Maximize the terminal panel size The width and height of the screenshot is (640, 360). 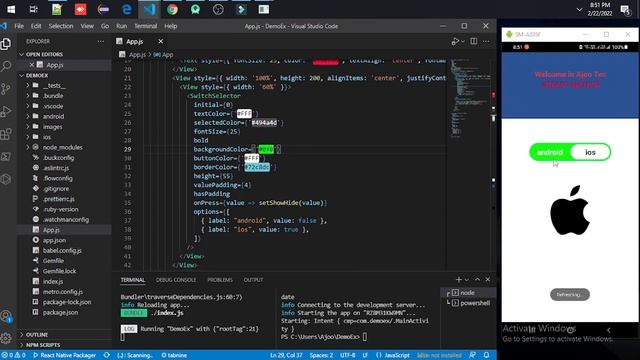[x=477, y=280]
